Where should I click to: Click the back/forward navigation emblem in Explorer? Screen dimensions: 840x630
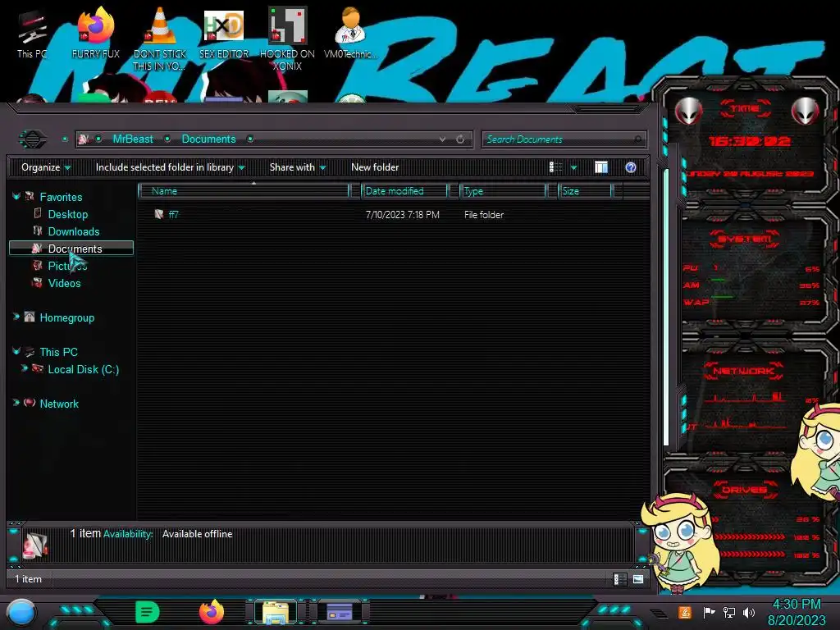tap(33, 139)
